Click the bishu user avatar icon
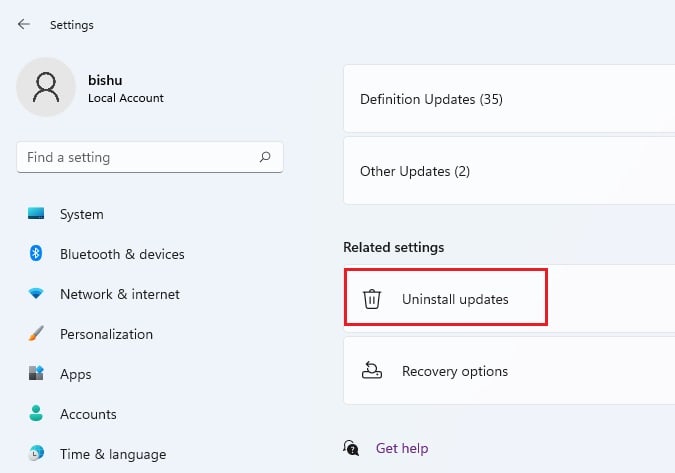Viewport: 675px width, 473px height. click(46, 87)
